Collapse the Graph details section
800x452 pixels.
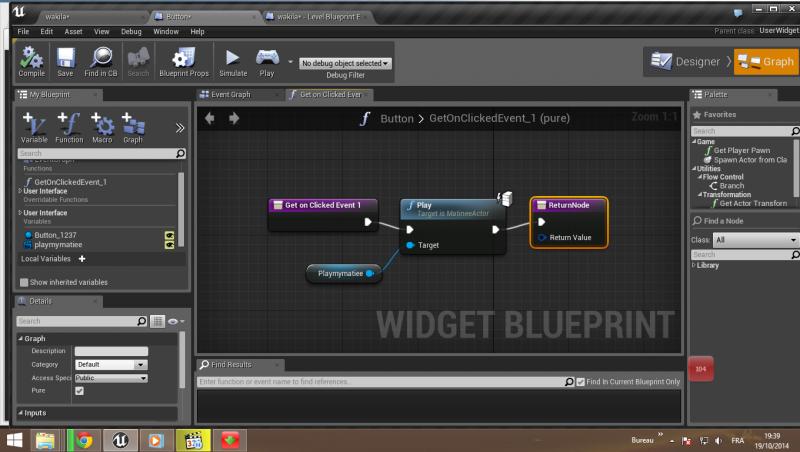[x=21, y=338]
